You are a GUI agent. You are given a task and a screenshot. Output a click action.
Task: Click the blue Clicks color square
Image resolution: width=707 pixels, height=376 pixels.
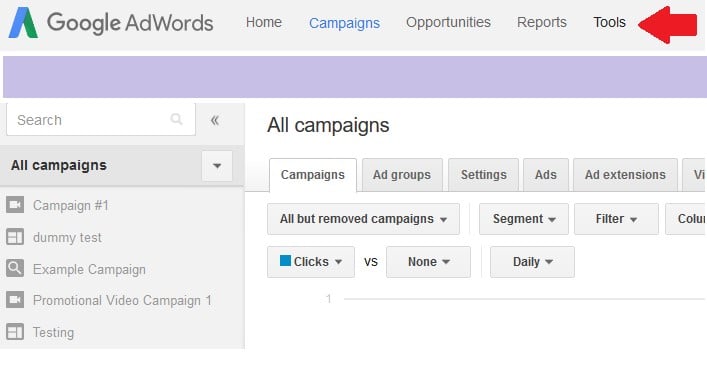point(285,261)
